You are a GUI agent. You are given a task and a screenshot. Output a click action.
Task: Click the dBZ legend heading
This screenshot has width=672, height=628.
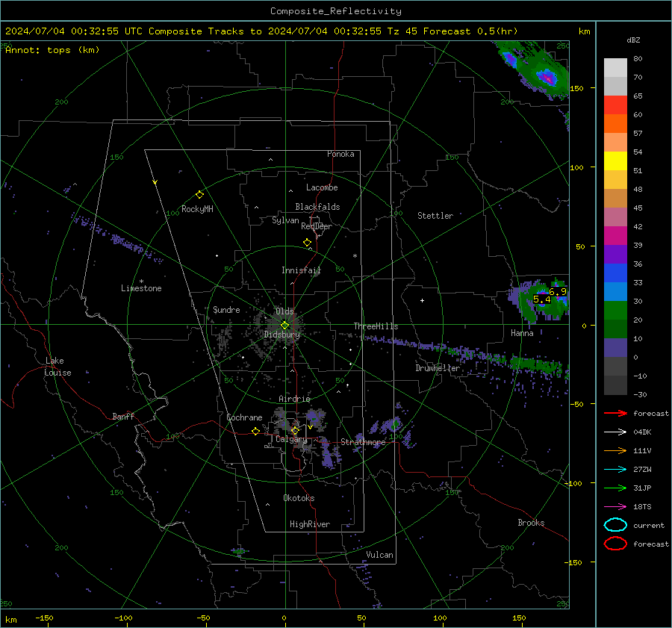[633, 40]
